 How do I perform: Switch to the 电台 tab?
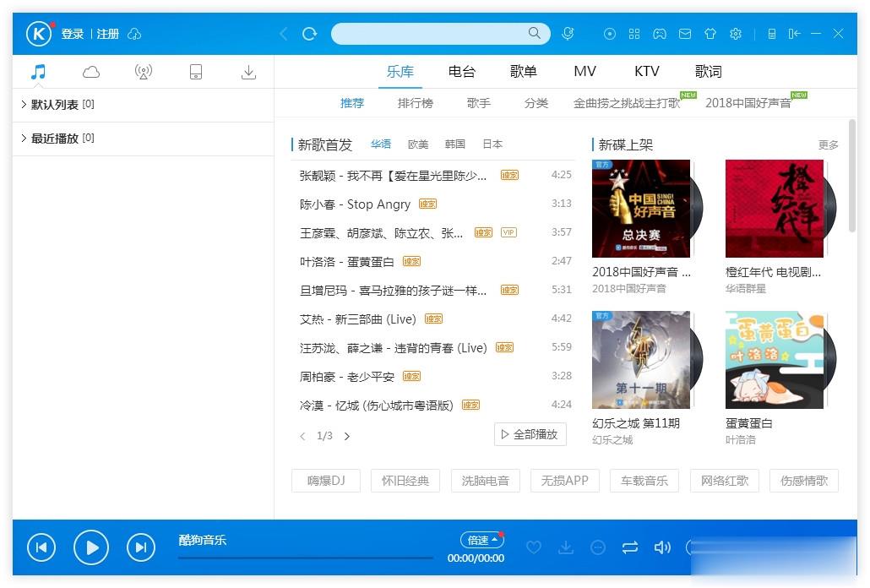462,72
